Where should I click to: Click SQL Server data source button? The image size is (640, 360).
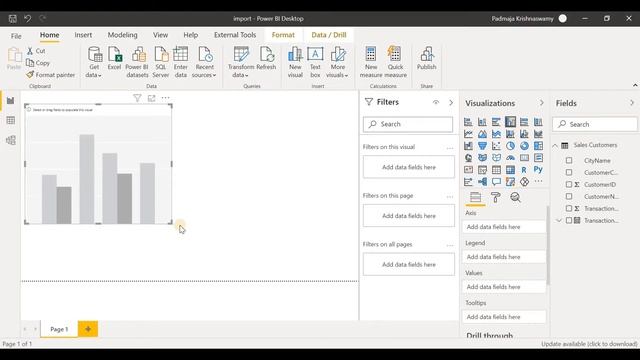[161, 62]
